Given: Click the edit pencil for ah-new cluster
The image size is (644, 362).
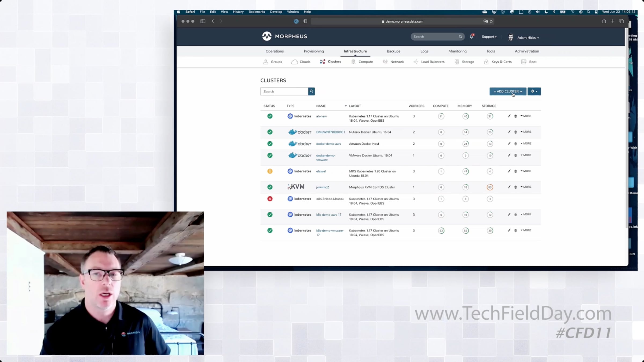Looking at the screenshot, I should pos(509,116).
